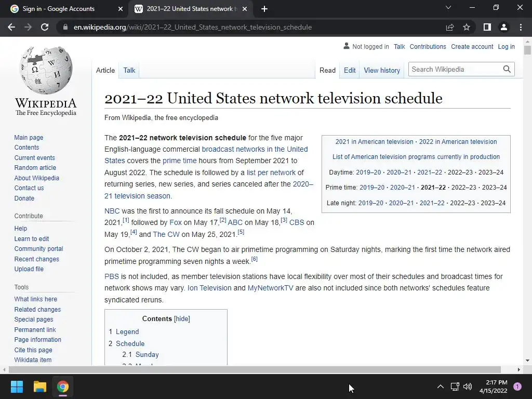Click the vertical scrollbar down arrow
Screen dimensions: 532x399
pyautogui.click(x=527, y=361)
